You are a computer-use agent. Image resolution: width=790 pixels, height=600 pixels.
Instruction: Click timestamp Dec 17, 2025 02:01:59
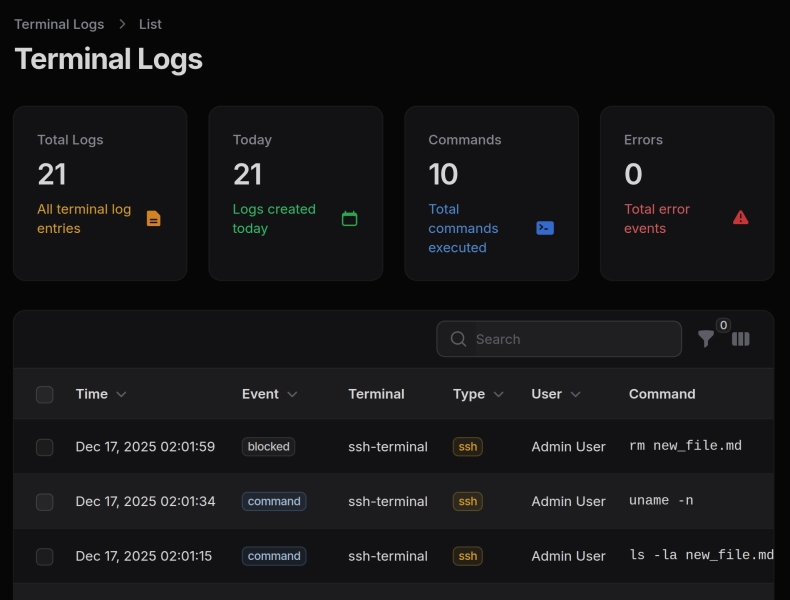[x=145, y=447]
